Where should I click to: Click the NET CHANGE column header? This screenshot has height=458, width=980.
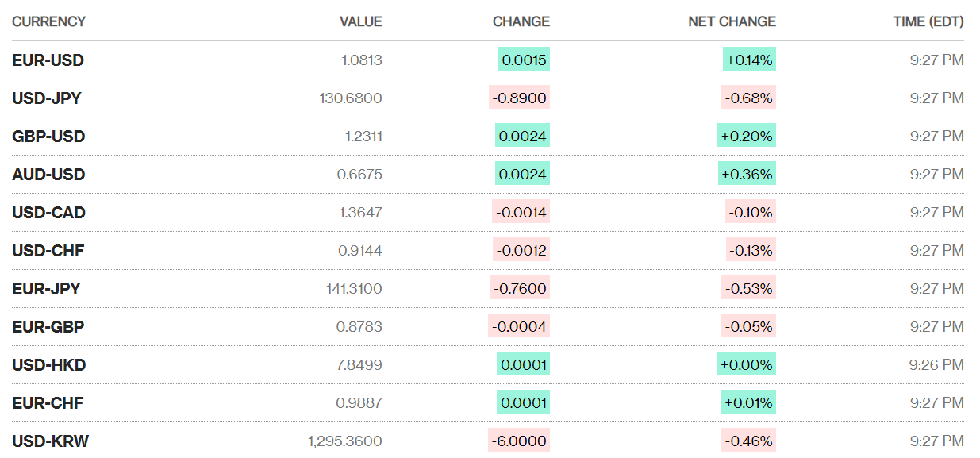[x=732, y=21]
